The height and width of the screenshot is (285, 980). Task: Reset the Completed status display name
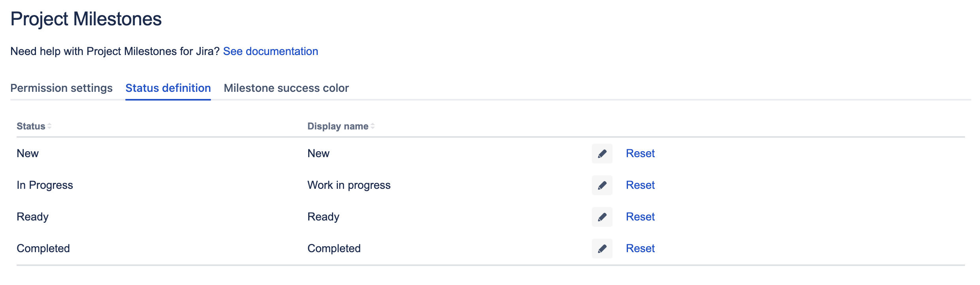click(640, 249)
